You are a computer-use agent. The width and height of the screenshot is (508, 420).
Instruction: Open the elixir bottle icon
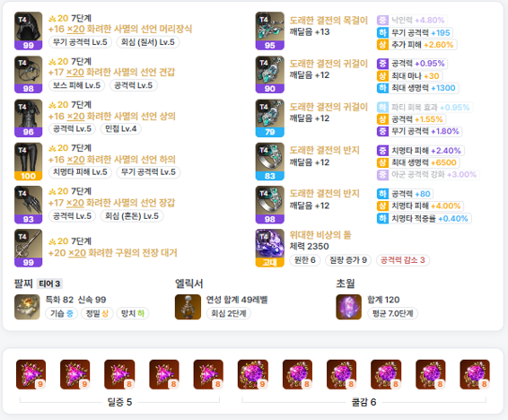(x=188, y=307)
